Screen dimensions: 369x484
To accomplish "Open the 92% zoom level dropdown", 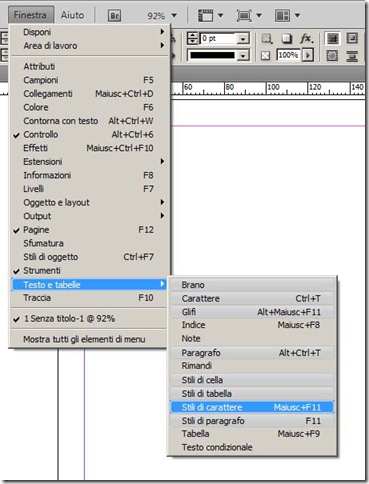I will coord(174,16).
